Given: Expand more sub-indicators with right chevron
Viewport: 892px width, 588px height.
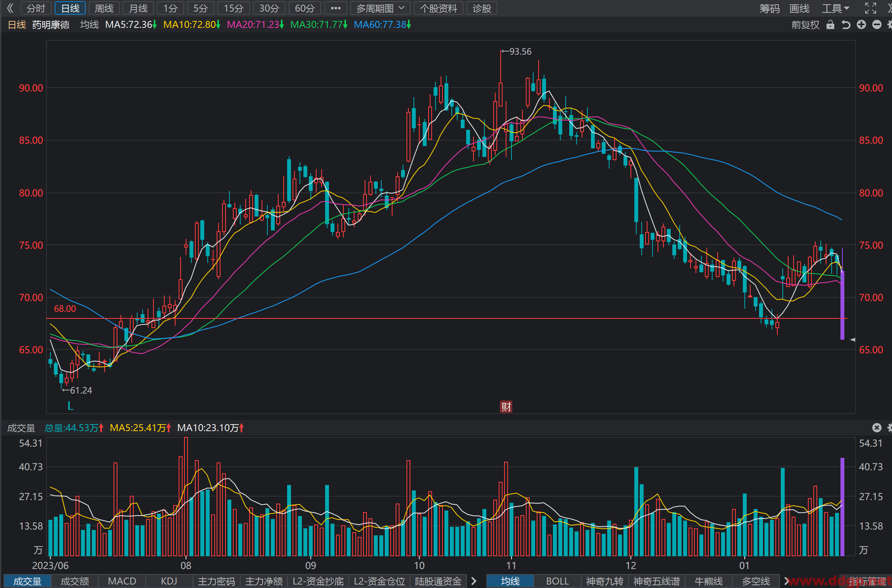Looking at the screenshot, I should [474, 581].
